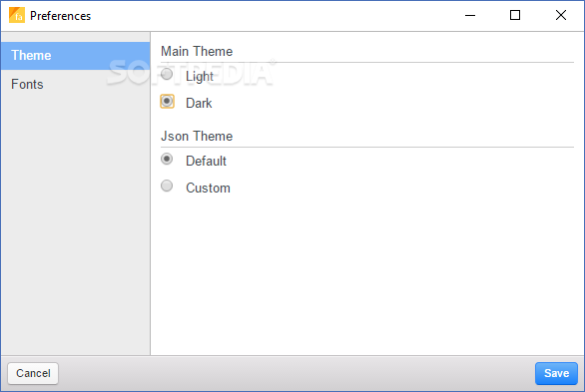Save the preferences
Screen dimensions: 585x392
(x=556, y=373)
